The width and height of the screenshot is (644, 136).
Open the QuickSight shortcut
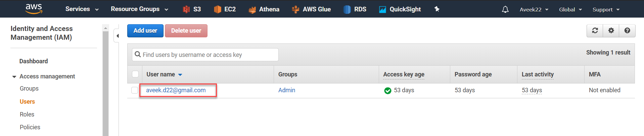(x=400, y=9)
